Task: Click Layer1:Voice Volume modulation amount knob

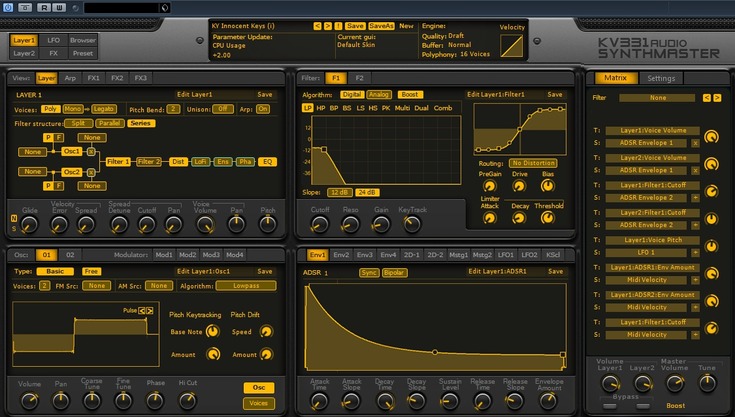Action: (x=712, y=137)
